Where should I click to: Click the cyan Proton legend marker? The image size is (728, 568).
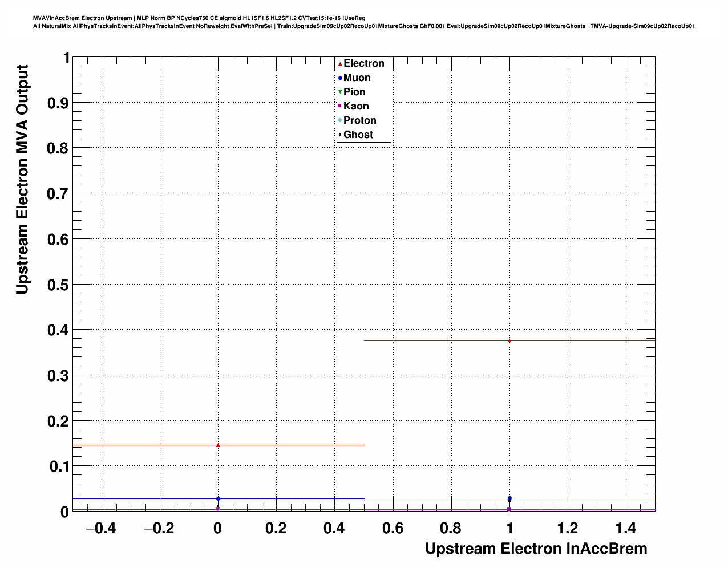pyautogui.click(x=340, y=120)
